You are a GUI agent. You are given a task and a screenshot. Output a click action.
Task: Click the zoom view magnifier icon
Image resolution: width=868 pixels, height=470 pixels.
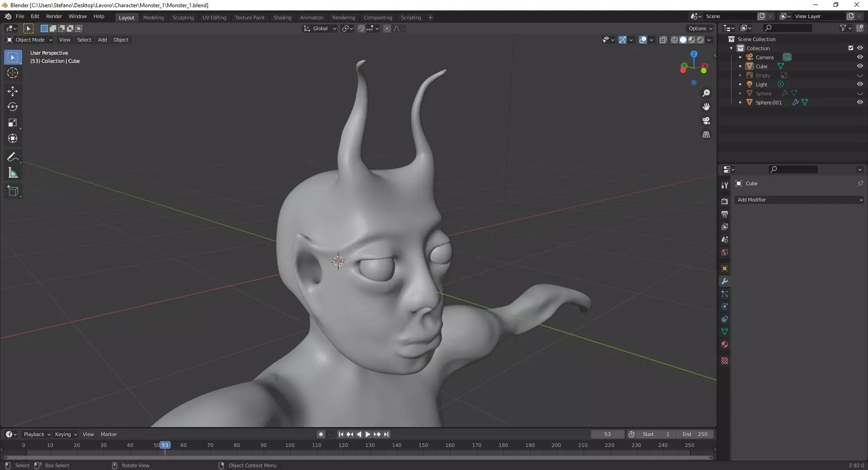706,93
